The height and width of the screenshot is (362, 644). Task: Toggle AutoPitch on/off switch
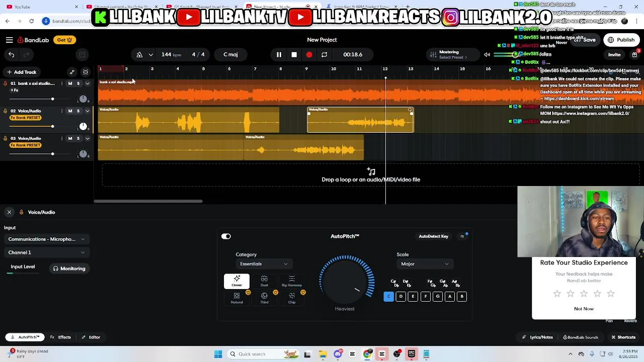click(226, 236)
